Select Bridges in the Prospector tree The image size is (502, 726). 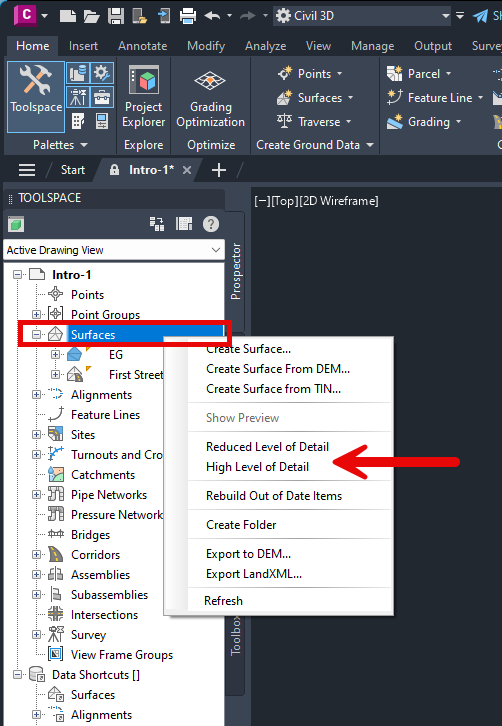click(x=90, y=535)
